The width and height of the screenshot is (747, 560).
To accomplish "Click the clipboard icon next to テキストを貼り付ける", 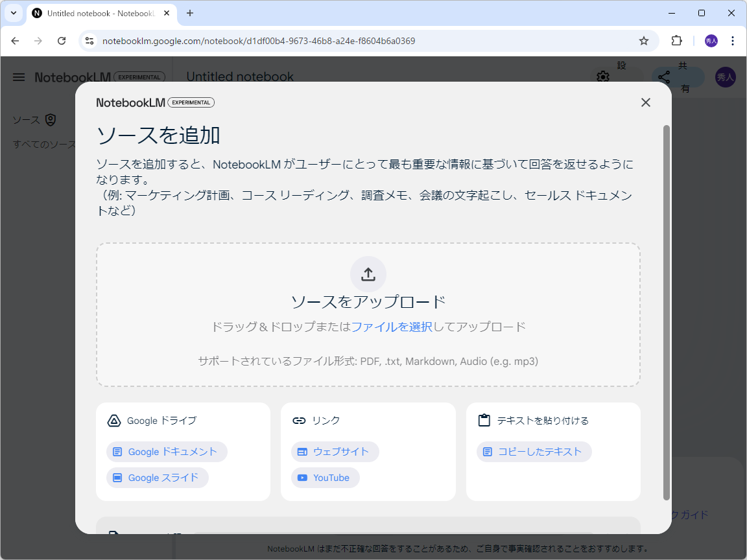I will [x=484, y=420].
